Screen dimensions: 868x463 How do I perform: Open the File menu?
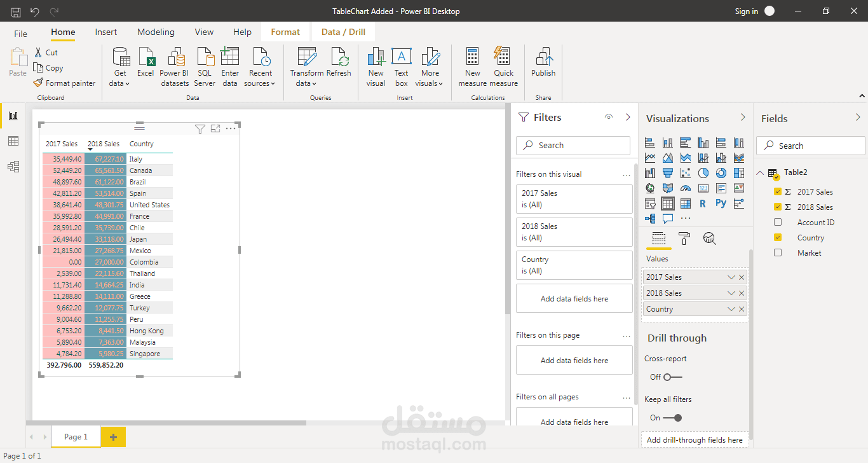point(20,33)
